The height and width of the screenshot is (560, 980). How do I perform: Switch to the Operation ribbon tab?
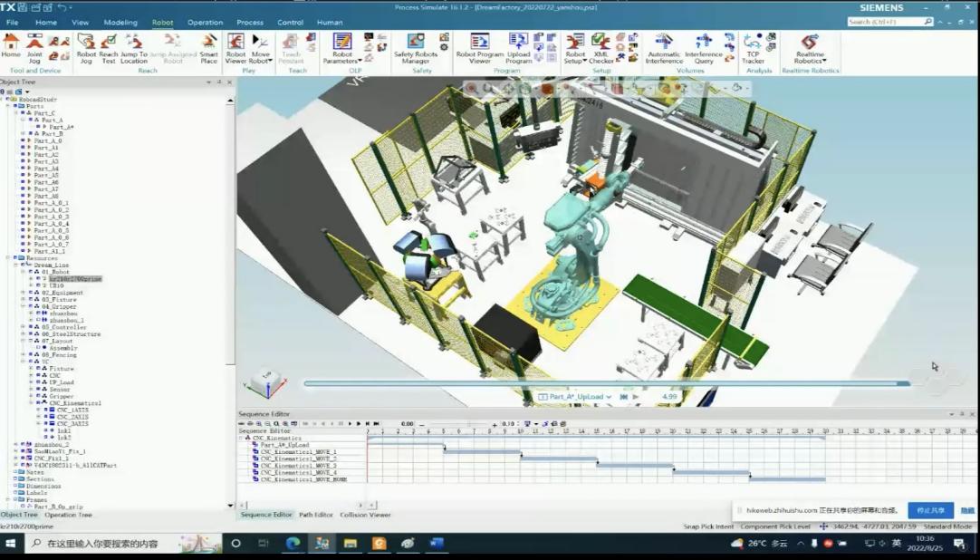coord(205,22)
